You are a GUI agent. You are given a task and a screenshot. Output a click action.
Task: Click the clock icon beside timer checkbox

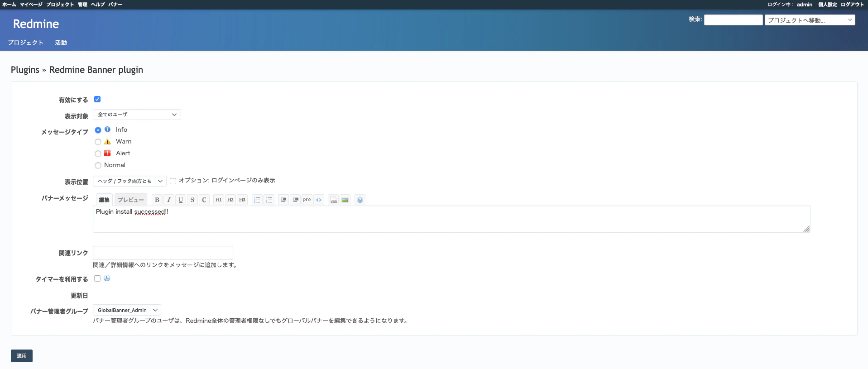(x=107, y=278)
